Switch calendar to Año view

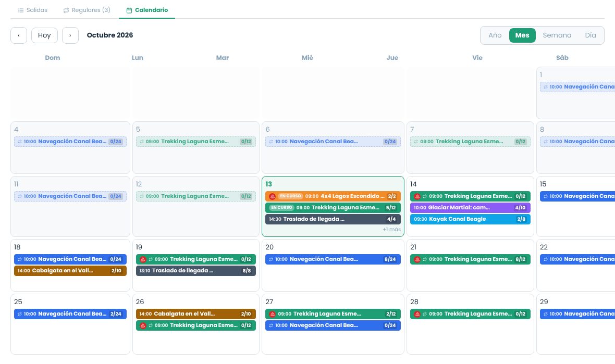pyautogui.click(x=495, y=35)
